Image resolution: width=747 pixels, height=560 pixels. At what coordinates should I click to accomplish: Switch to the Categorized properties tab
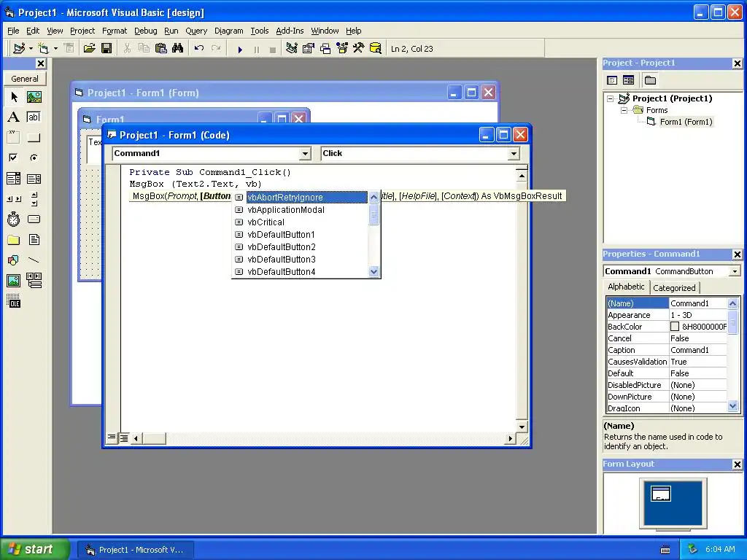674,287
